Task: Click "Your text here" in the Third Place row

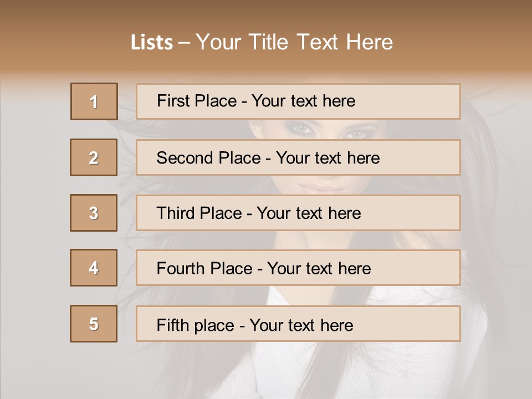Action: pyautogui.click(x=309, y=213)
